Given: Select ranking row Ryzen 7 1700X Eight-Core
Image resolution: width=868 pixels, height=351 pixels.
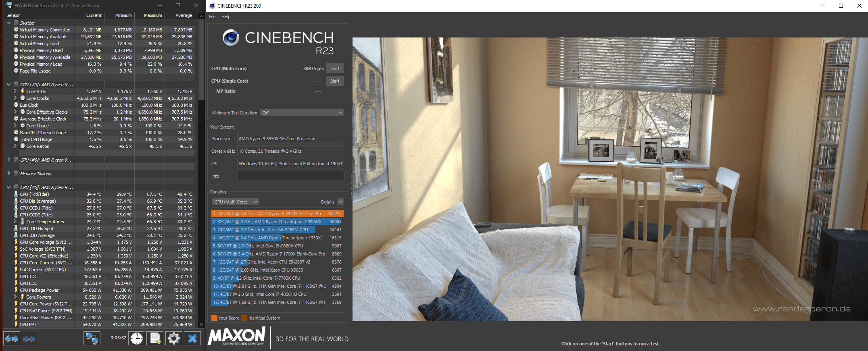Looking at the screenshot, I should pos(278,254).
